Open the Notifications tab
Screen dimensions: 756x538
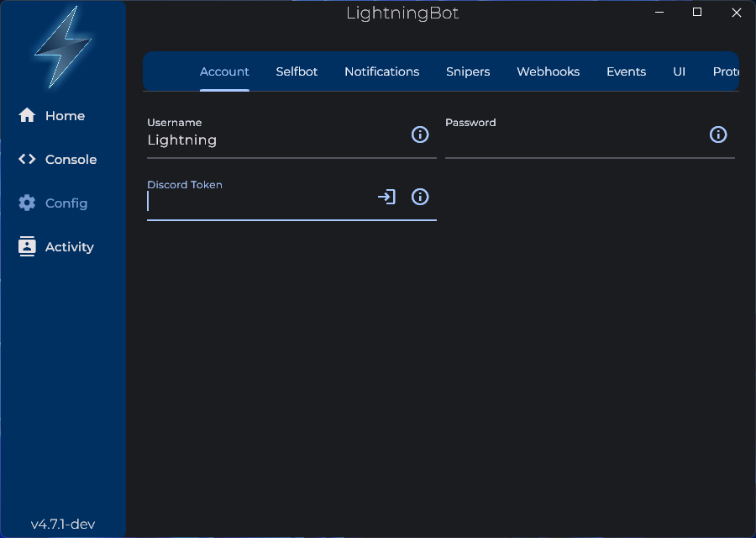(x=382, y=71)
